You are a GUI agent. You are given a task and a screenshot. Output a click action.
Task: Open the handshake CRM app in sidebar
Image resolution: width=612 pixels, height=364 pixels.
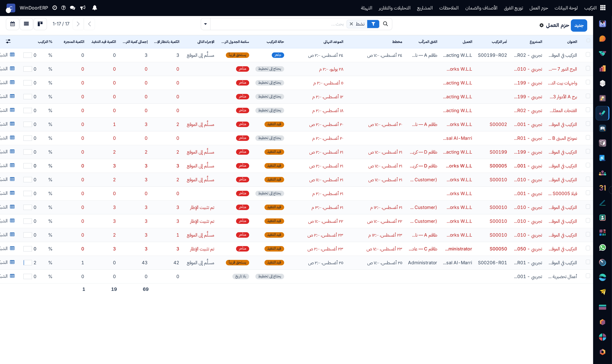[602, 54]
